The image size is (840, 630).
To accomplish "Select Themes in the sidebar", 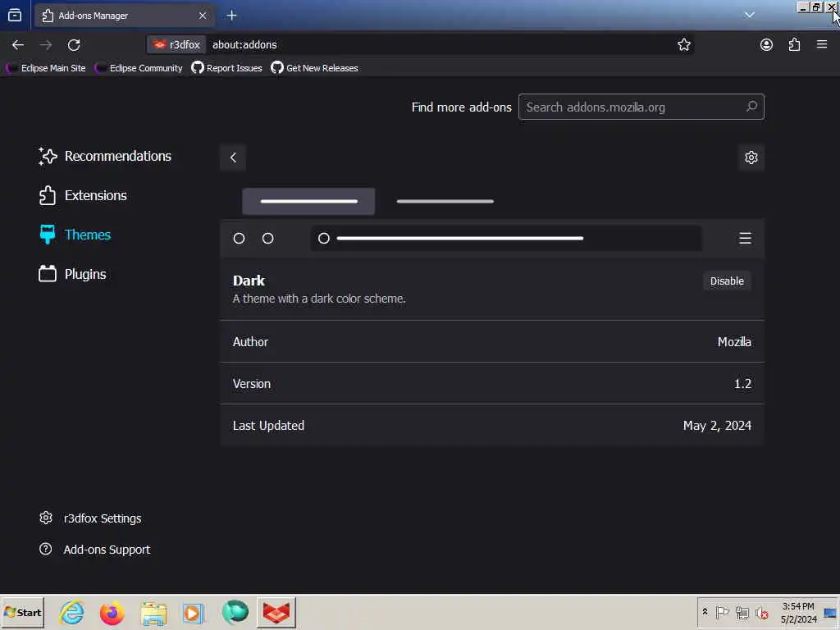I will point(75,235).
